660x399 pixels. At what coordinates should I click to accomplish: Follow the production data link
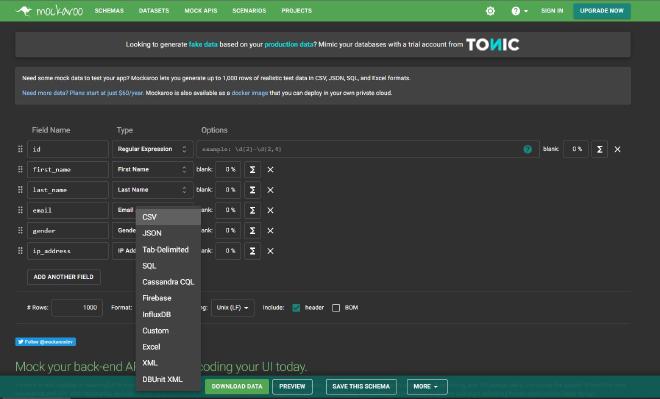288,44
